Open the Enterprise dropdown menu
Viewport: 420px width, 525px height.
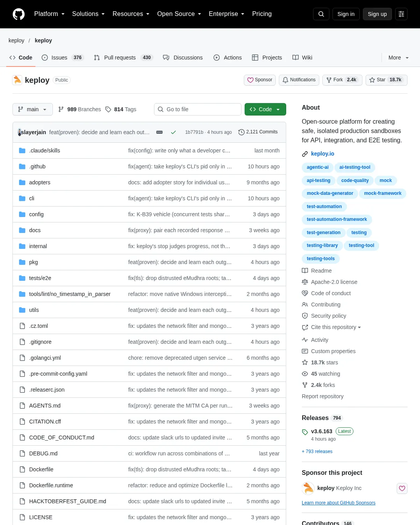click(x=226, y=14)
